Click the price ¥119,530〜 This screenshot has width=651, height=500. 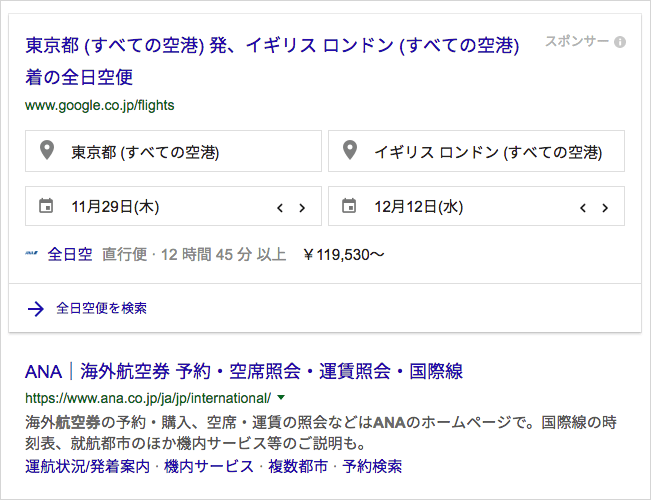[x=344, y=255]
